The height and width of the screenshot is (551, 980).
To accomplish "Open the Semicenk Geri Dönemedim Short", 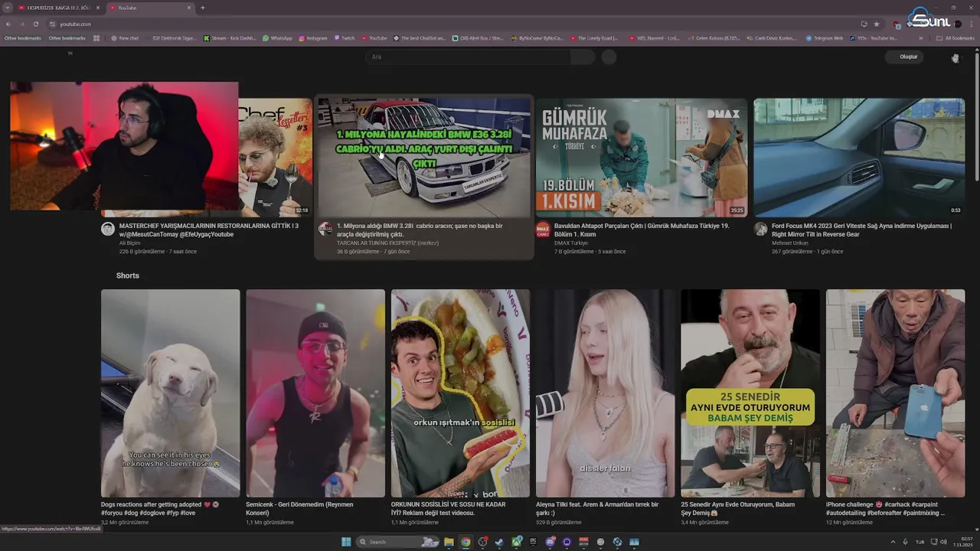I will pyautogui.click(x=315, y=393).
